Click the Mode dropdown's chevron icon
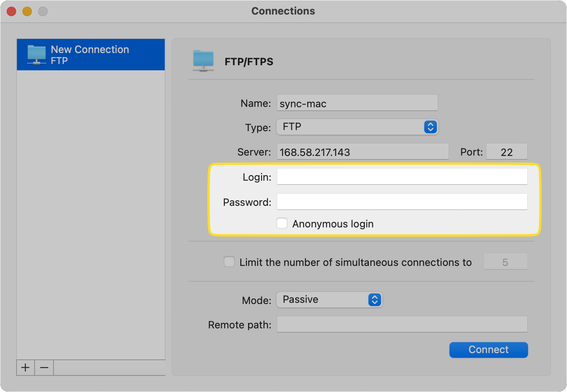 tap(375, 300)
